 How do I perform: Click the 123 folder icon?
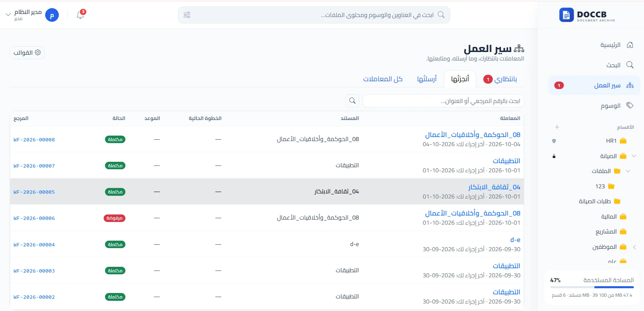click(x=611, y=186)
